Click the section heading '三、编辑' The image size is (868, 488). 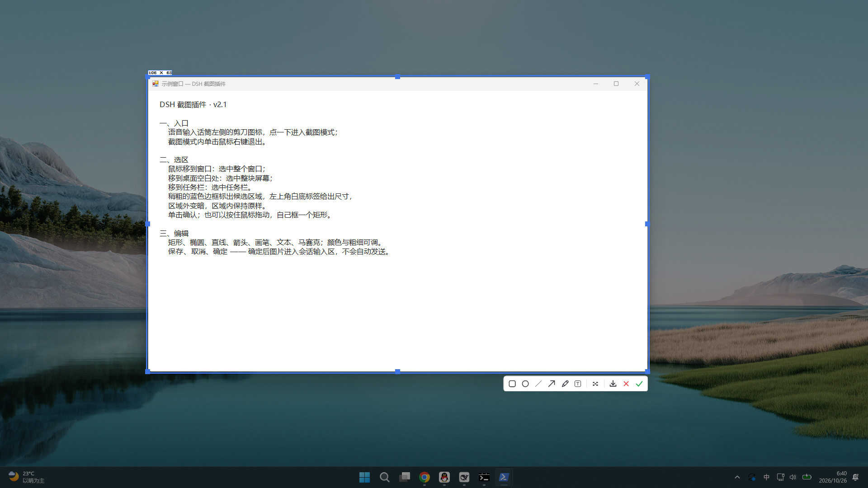click(174, 234)
